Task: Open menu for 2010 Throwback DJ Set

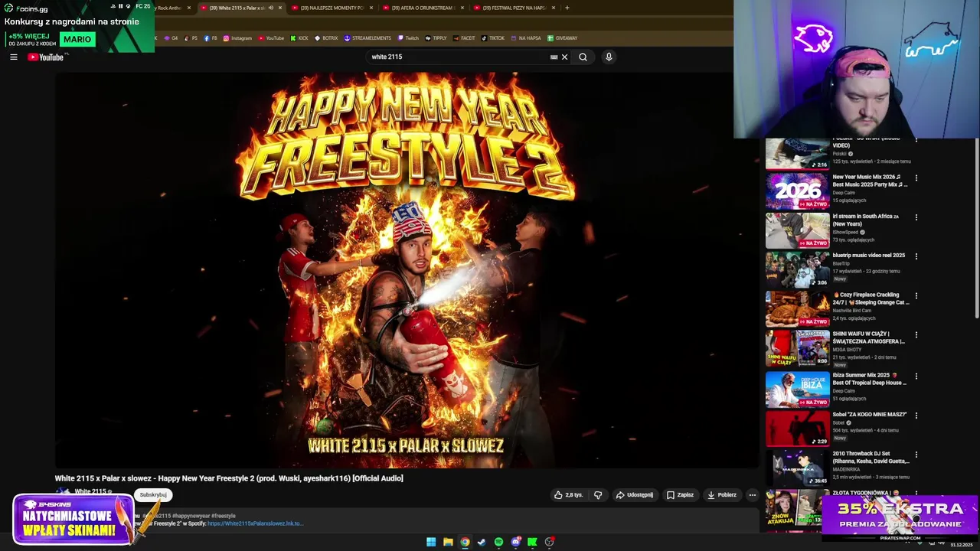Action: 916,455
